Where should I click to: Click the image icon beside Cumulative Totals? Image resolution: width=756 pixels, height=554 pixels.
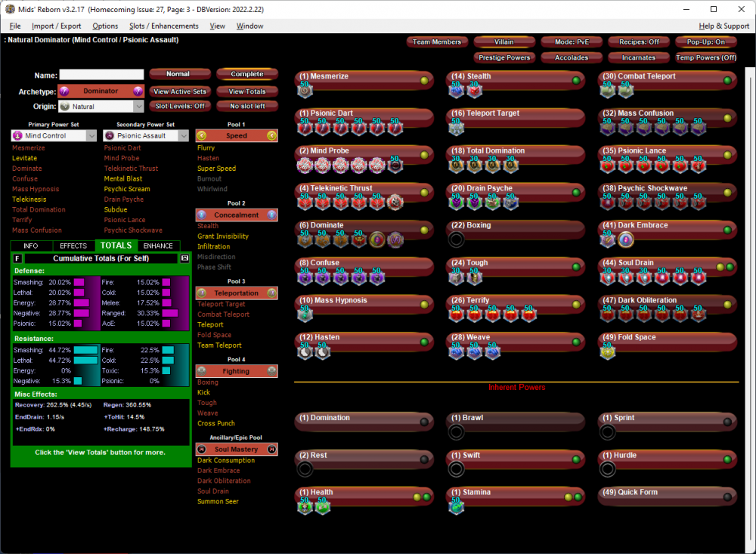(184, 258)
